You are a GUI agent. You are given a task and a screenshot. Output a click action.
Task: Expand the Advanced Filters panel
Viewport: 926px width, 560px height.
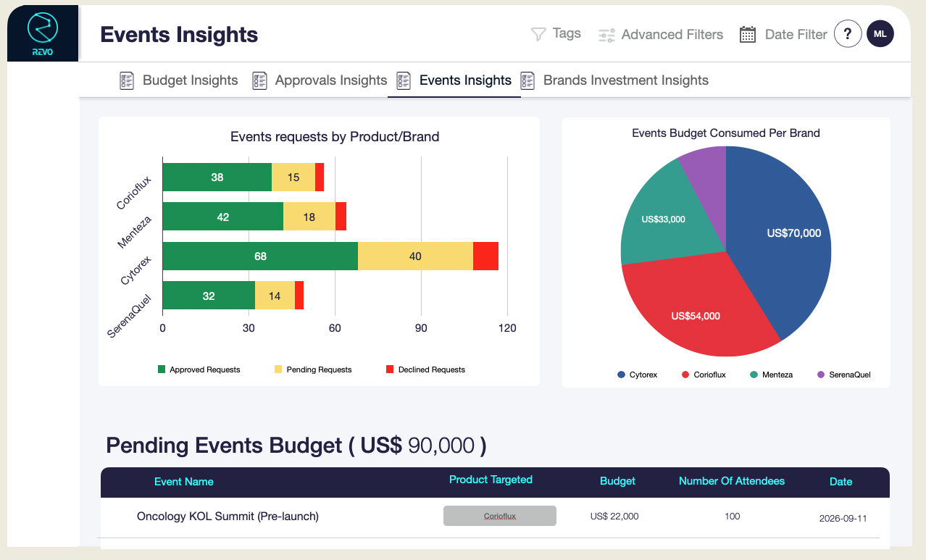point(672,35)
